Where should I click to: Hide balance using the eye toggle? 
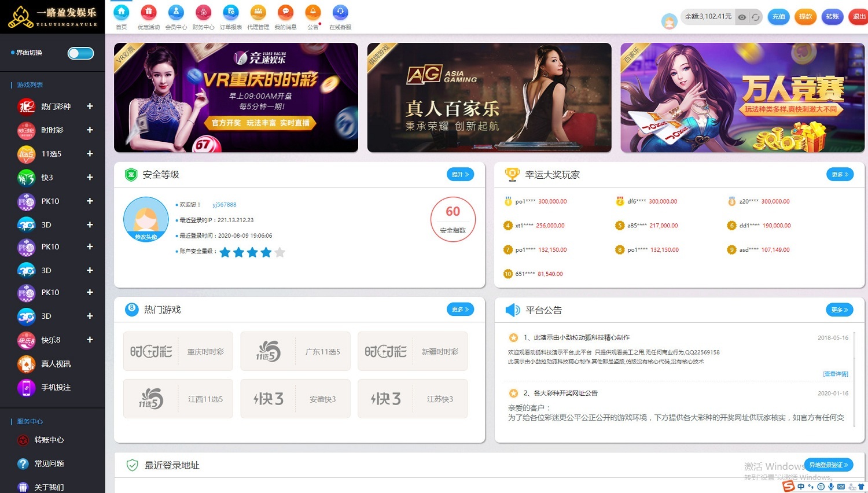tap(742, 17)
